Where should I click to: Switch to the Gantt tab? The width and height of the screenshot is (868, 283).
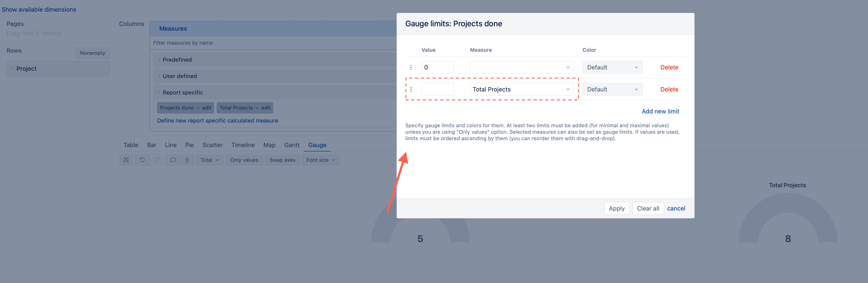(x=292, y=145)
